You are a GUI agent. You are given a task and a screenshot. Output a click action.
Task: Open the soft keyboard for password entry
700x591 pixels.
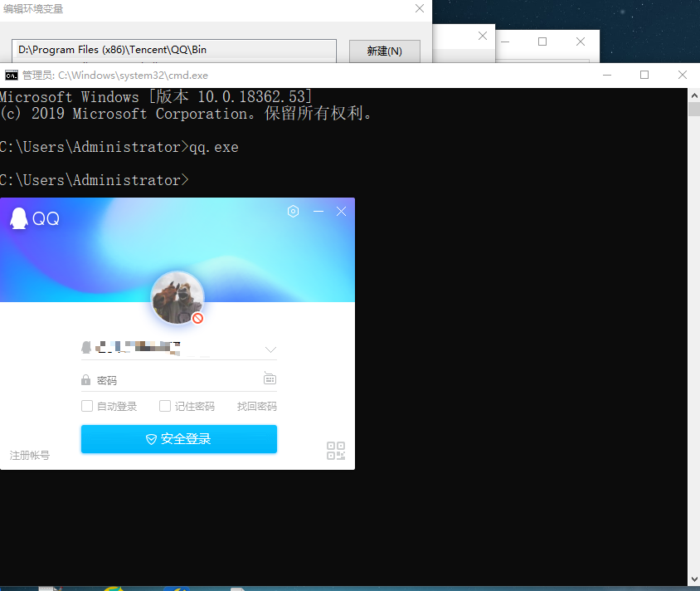coord(270,378)
